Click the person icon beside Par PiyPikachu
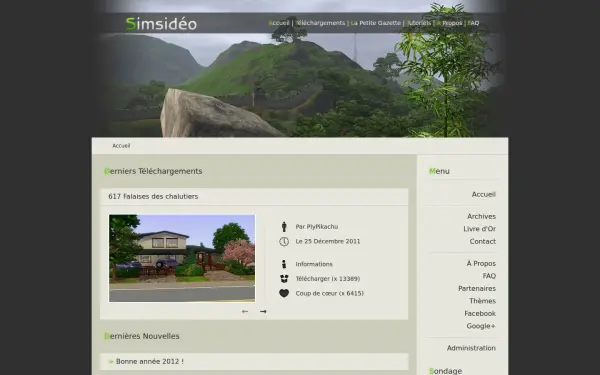600x375 pixels. tap(284, 227)
